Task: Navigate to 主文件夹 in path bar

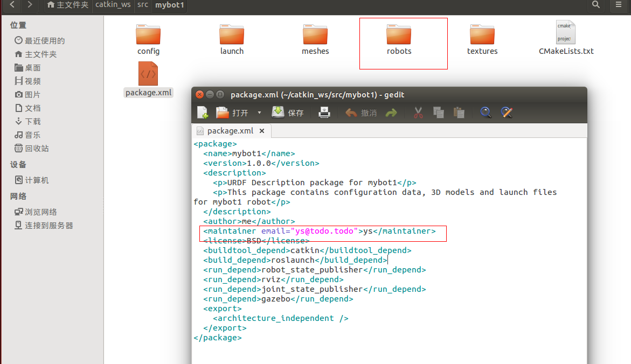Action: (67, 5)
